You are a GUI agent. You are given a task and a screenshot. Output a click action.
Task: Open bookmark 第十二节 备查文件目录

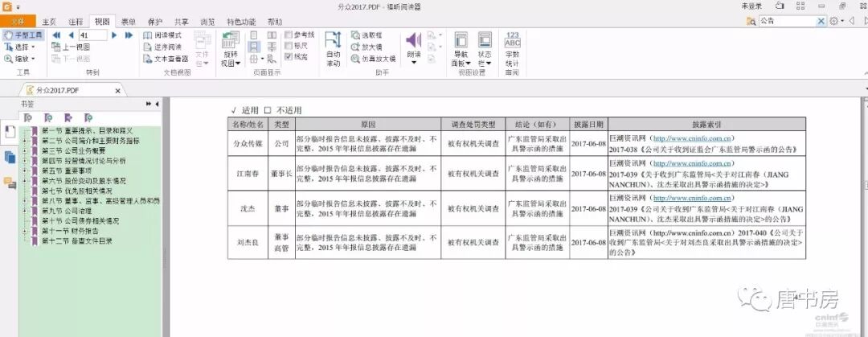point(76,240)
